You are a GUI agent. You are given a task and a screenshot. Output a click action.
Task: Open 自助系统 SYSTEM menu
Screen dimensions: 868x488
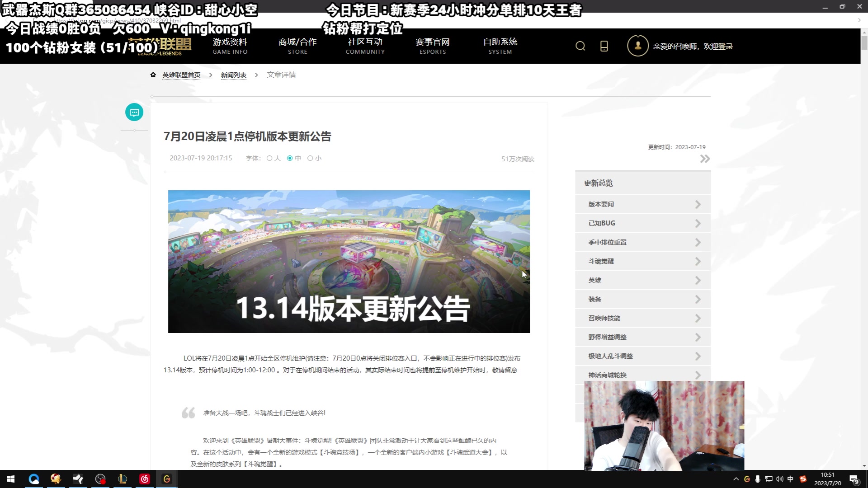click(x=500, y=46)
